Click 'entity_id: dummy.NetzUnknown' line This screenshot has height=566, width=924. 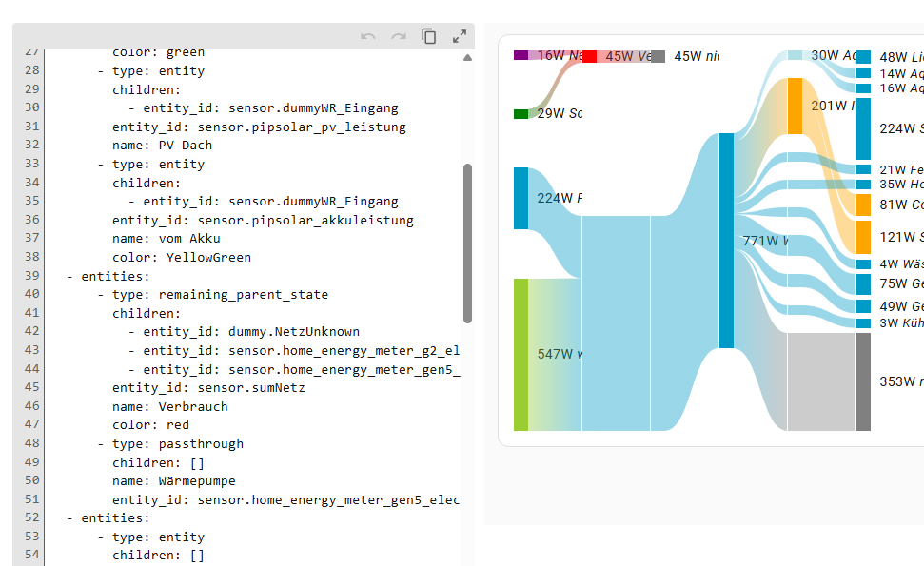[x=251, y=332]
